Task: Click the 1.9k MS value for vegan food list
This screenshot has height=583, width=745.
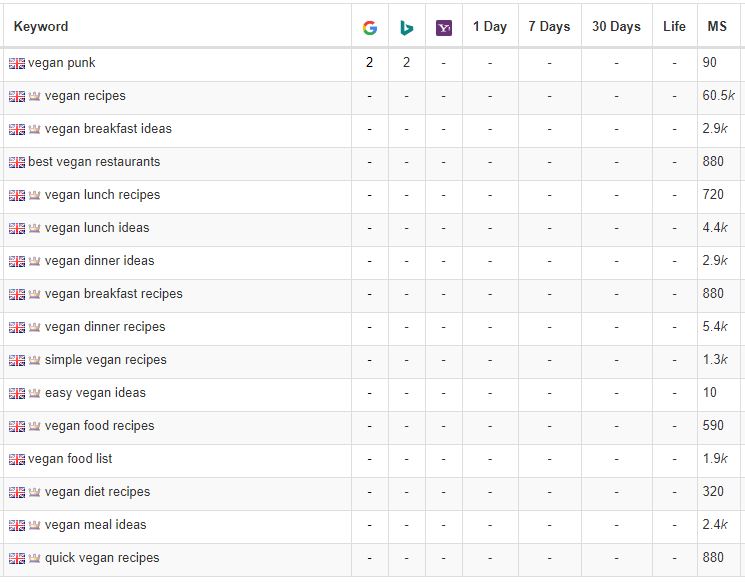Action: (x=715, y=459)
